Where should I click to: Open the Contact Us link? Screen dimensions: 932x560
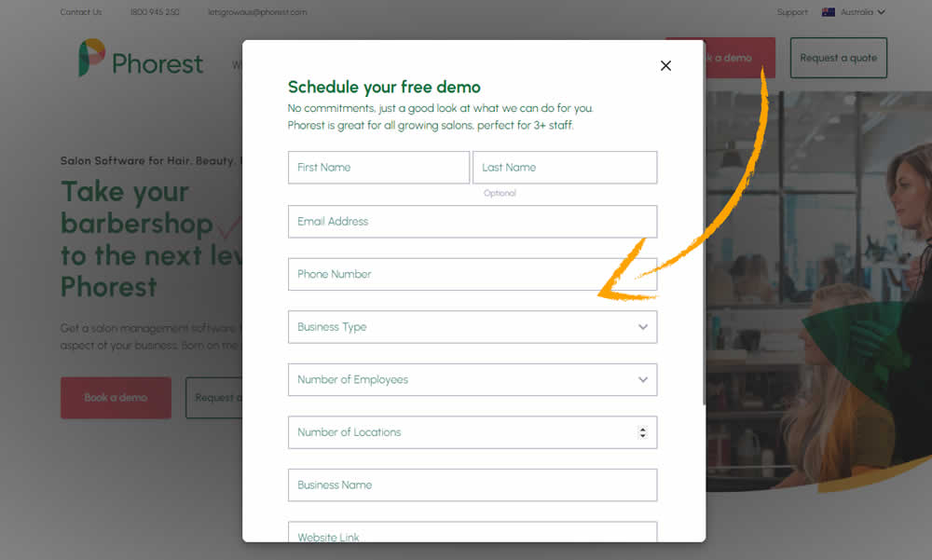pos(81,12)
